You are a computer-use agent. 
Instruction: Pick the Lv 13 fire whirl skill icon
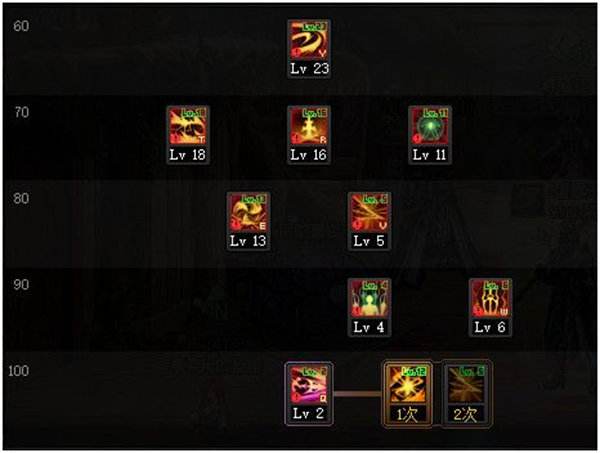tap(248, 212)
